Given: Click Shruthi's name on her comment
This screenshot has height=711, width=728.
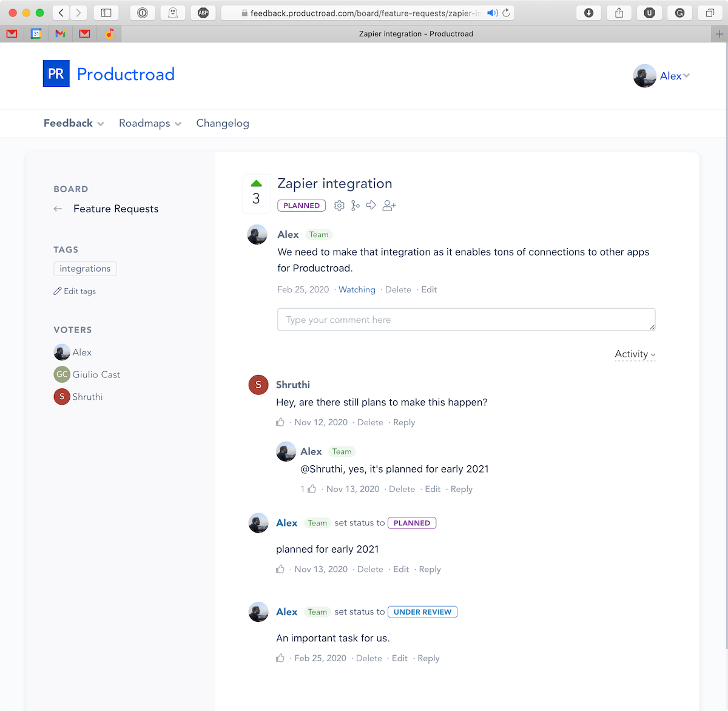Looking at the screenshot, I should 293,385.
